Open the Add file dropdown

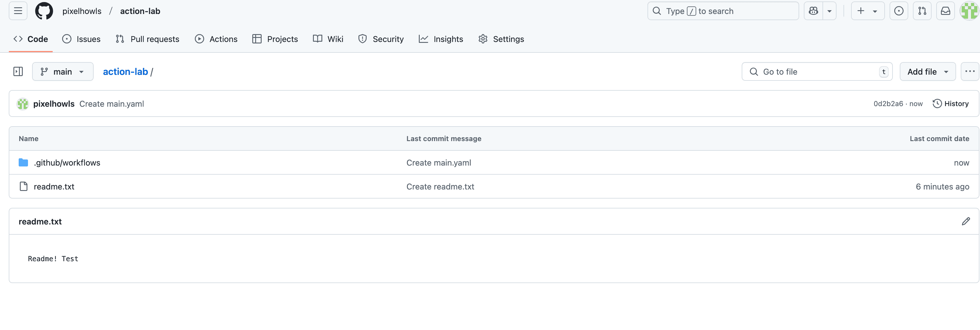(x=928, y=71)
